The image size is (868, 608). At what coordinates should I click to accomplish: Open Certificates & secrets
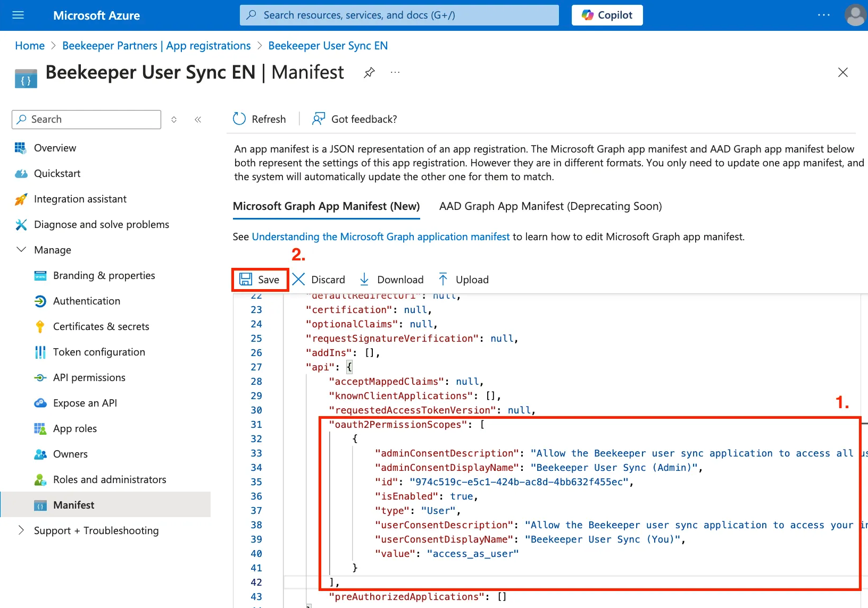[101, 326]
